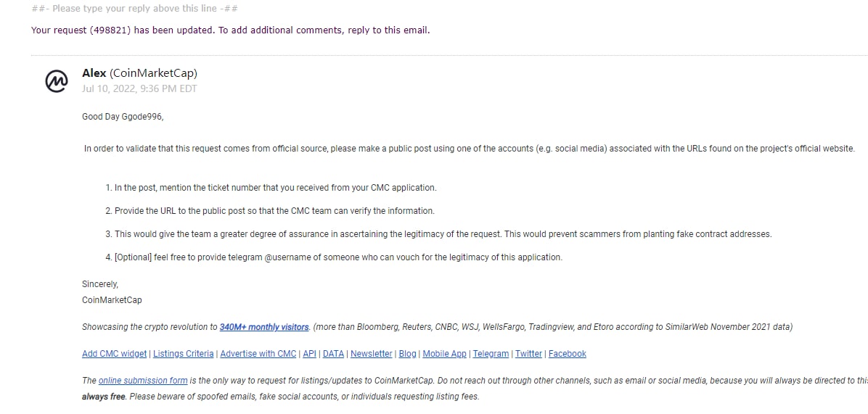Viewport: 868px width, 414px height.
Task: Follow the API link
Action: [309, 354]
